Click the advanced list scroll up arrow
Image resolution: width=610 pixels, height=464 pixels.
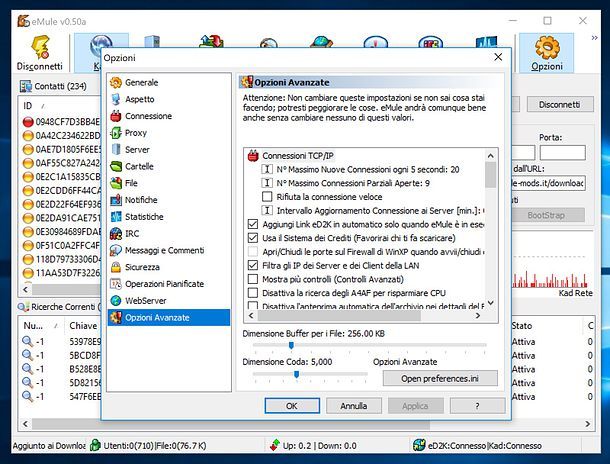[x=491, y=156]
